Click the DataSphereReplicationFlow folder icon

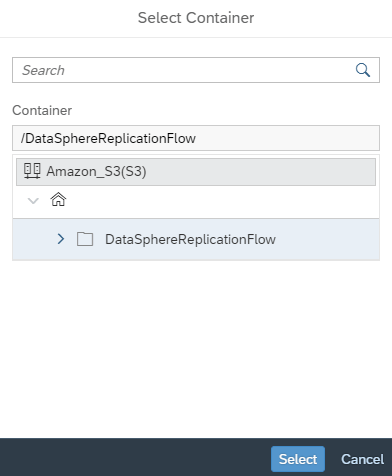(85, 239)
